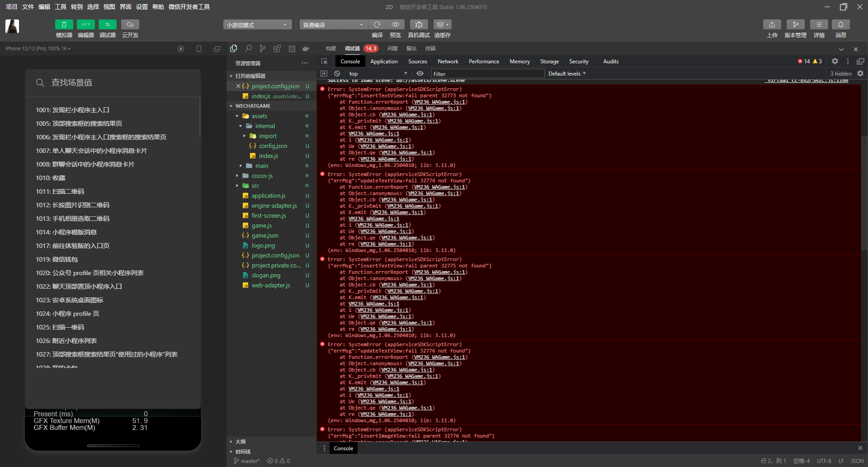Clear the console with the ban icon
Viewport: 868px width, 467px height.
tap(337, 74)
